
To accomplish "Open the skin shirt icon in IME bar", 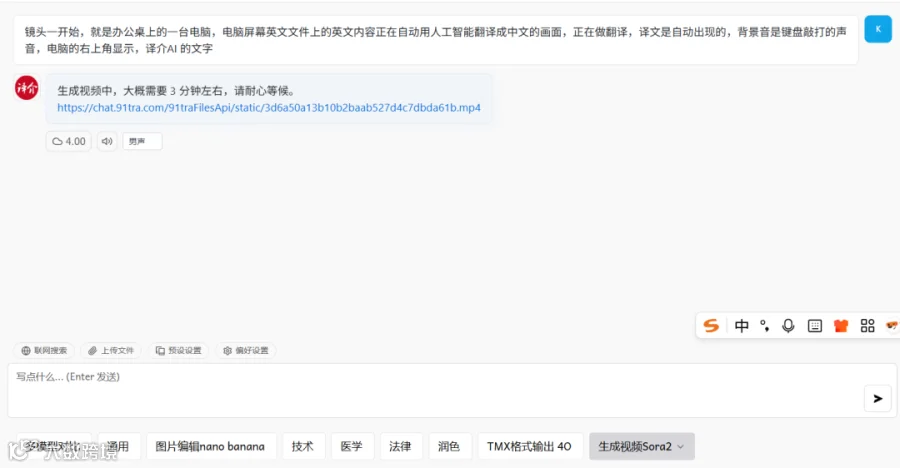I will pyautogui.click(x=841, y=326).
